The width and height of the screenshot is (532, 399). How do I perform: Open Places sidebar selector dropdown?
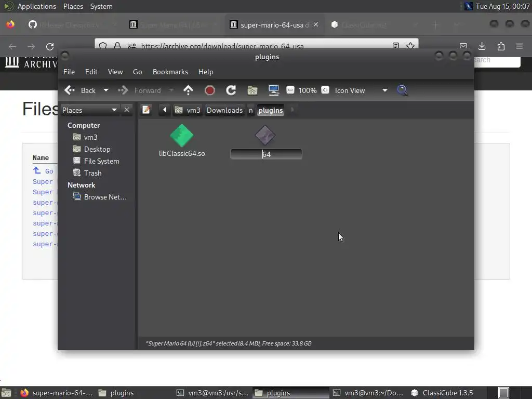[89, 110]
